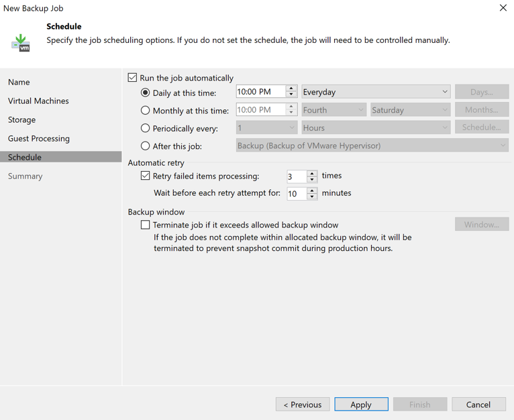The height and width of the screenshot is (420, 514).
Task: Go to the Storage step
Action: (22, 119)
